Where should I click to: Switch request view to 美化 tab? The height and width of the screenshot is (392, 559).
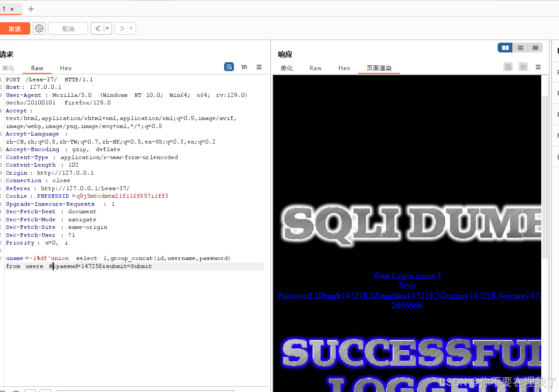click(x=8, y=68)
